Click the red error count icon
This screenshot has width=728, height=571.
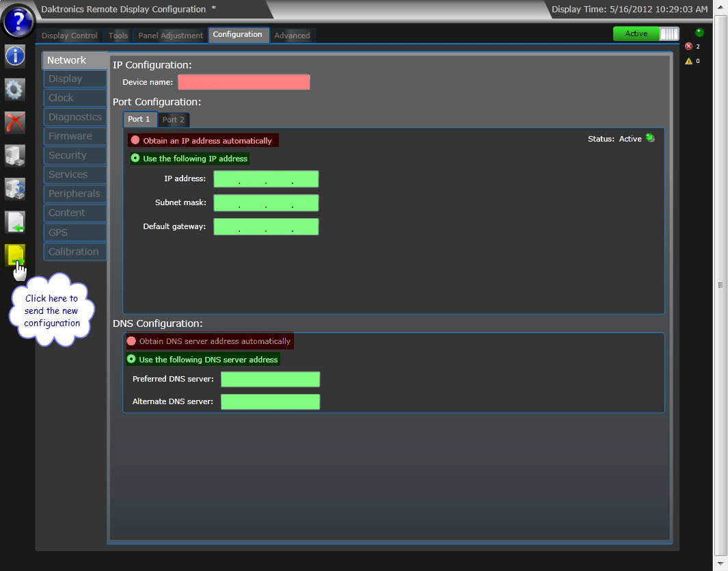point(688,47)
